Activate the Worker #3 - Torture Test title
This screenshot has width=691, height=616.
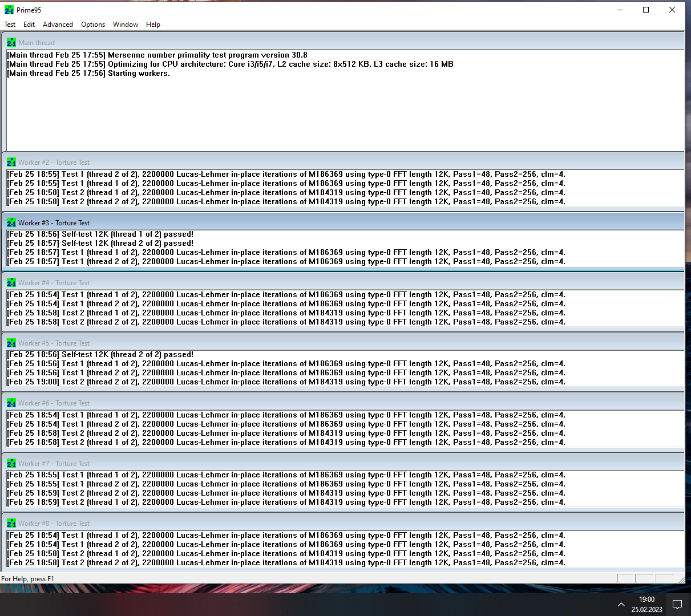pos(54,223)
